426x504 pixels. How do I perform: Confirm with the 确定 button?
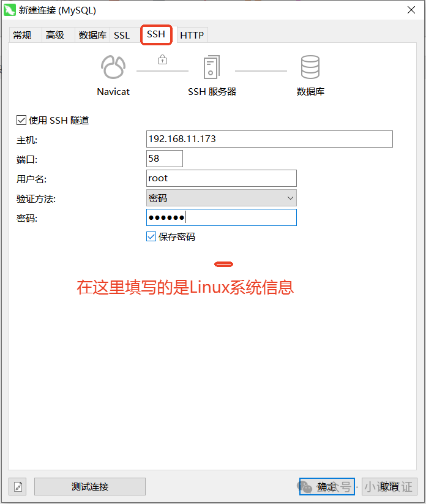click(327, 487)
